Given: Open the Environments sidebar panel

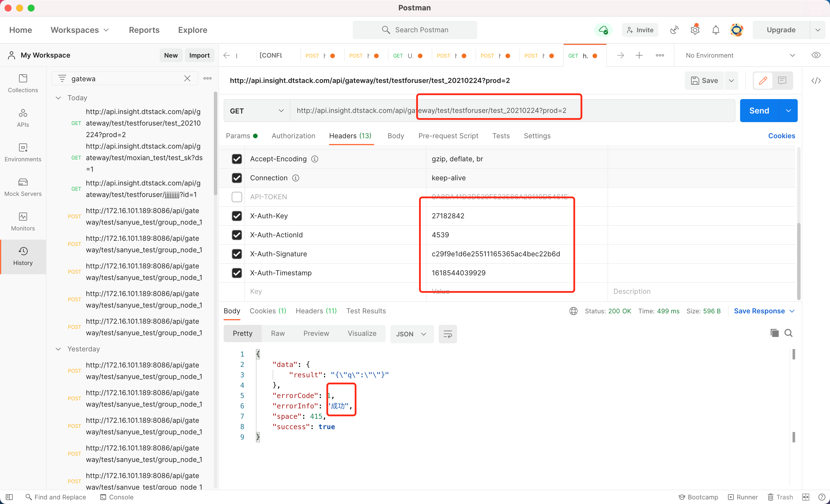Looking at the screenshot, I should (x=23, y=153).
